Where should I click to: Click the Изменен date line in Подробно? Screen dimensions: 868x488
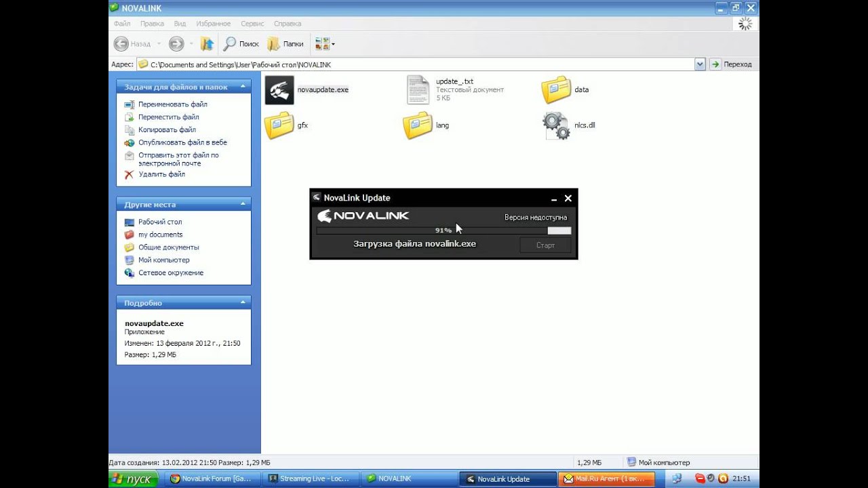point(182,344)
